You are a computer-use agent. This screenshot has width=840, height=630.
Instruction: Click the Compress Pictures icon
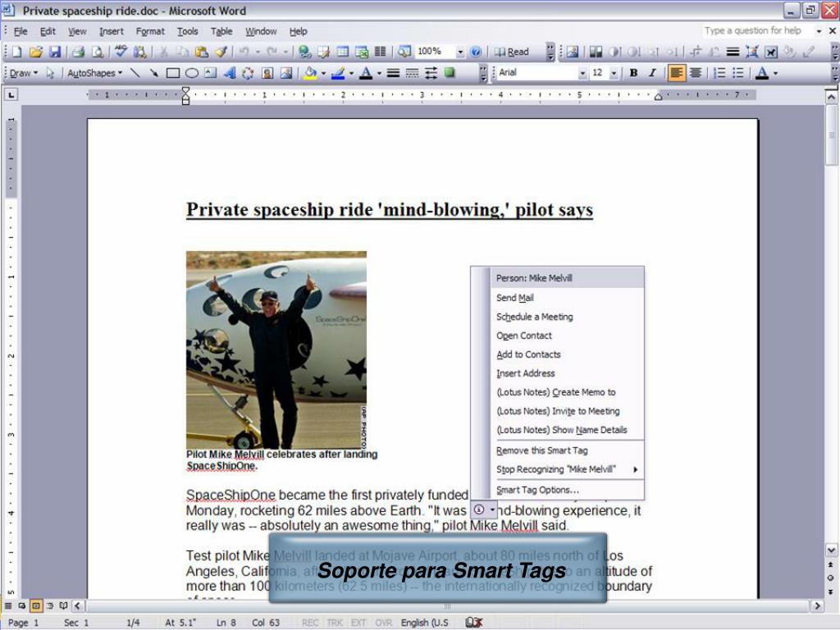(751, 52)
